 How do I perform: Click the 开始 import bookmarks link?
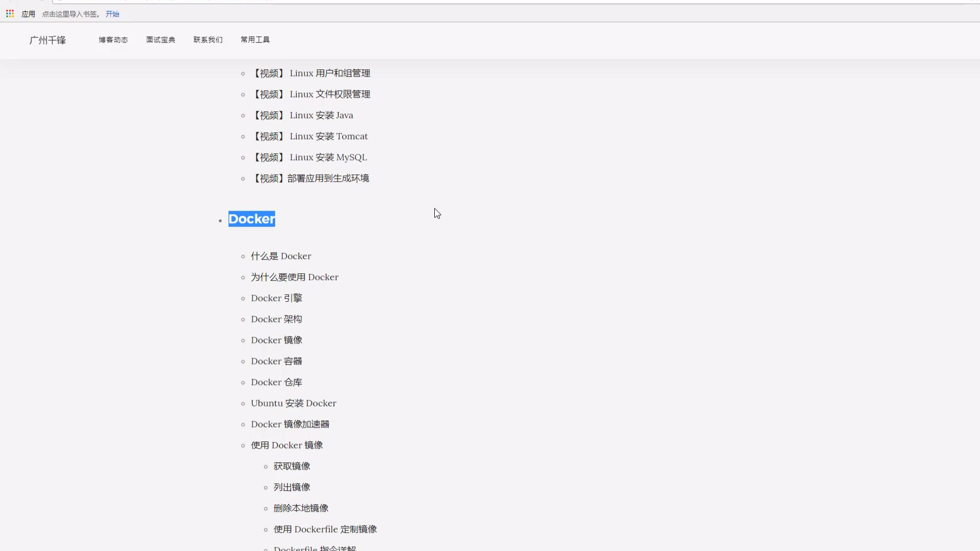[x=113, y=14]
